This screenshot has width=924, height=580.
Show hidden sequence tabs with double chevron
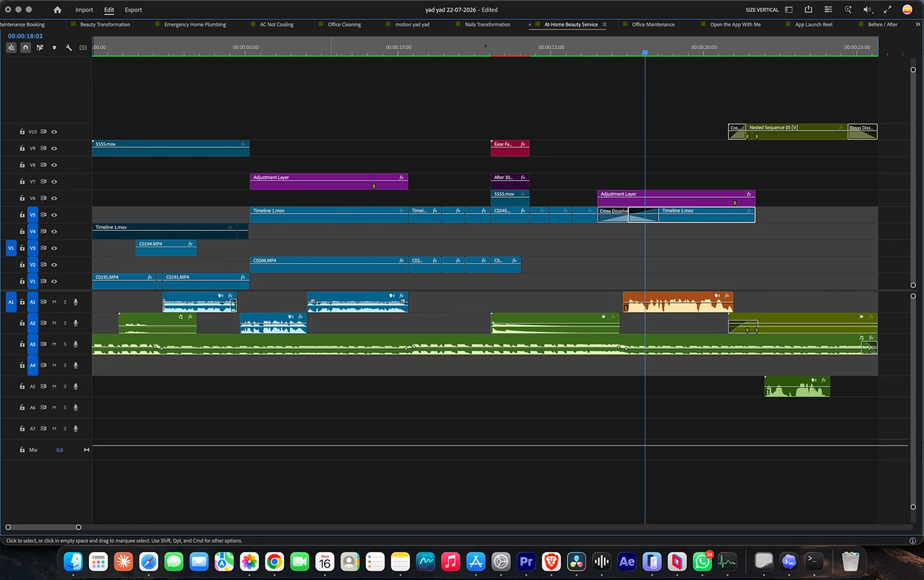pos(917,24)
